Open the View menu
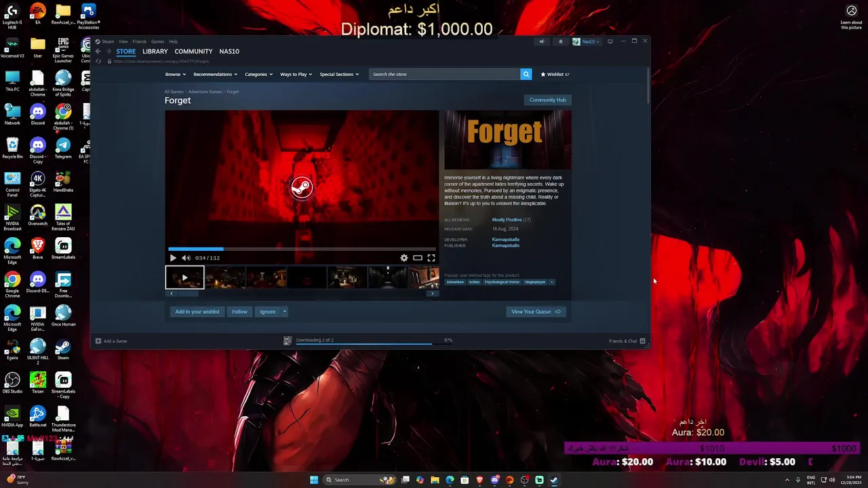The width and height of the screenshot is (868, 488). point(123,41)
